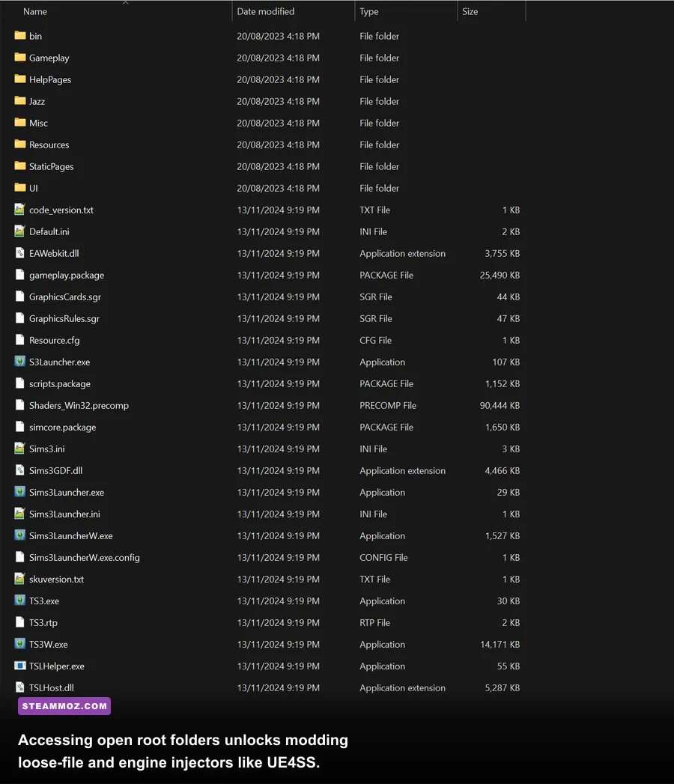The width and height of the screenshot is (674, 784).
Task: Select the GraphicsRules.sgr file name
Action: tap(64, 318)
